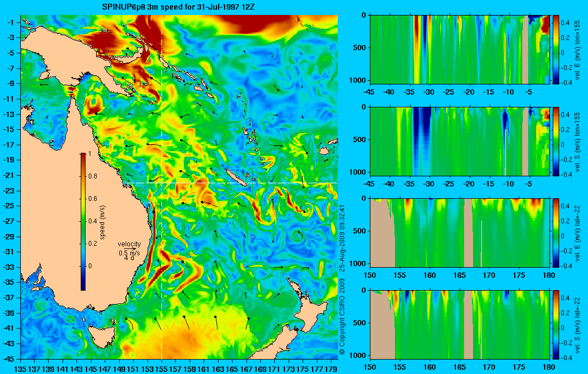Click the "-0.4" tick on vel. S lat=-22 colorbar
The height and width of the screenshot is (374, 588).
click(566, 357)
